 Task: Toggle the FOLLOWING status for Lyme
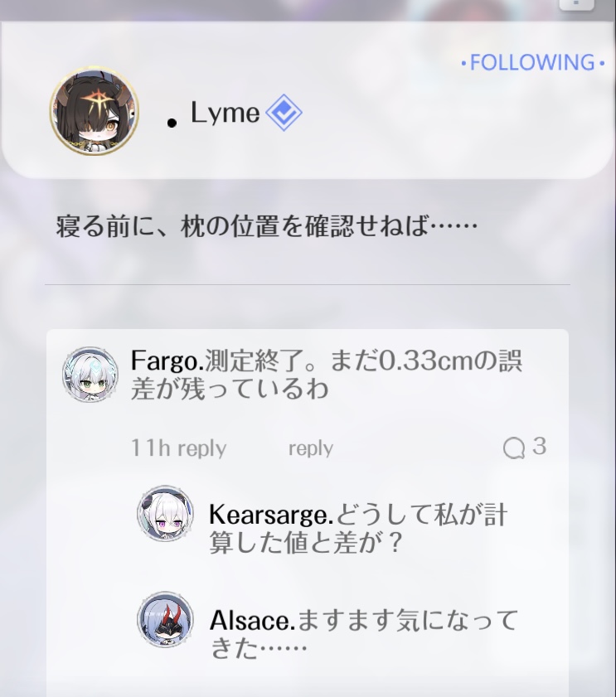point(533,63)
